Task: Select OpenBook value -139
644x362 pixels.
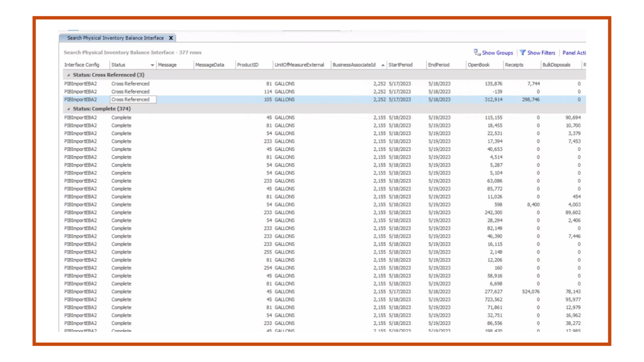Action: click(497, 92)
